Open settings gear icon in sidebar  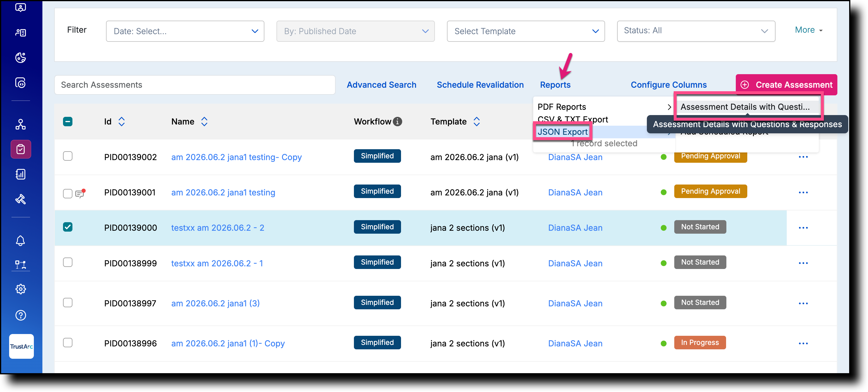(x=21, y=289)
